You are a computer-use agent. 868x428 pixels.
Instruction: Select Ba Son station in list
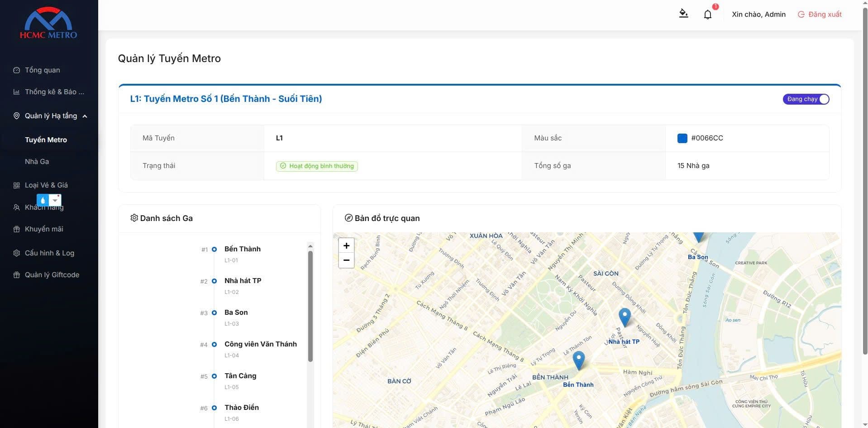pyautogui.click(x=236, y=313)
